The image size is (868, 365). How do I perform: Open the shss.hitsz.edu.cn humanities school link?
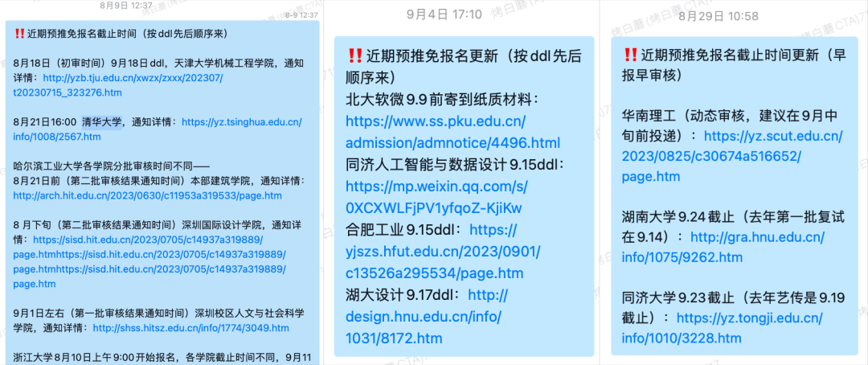[x=190, y=328]
